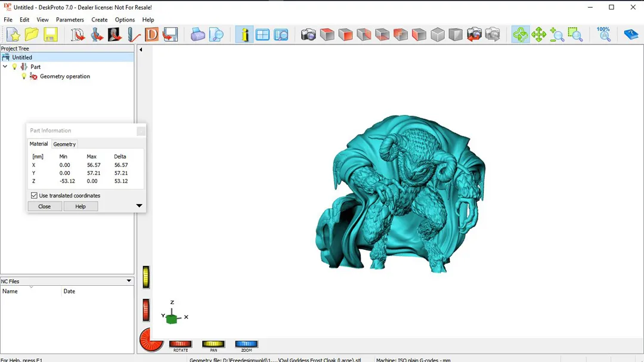The width and height of the screenshot is (644, 362).
Task: Click the blue vase load geometry icon
Action: click(97, 35)
